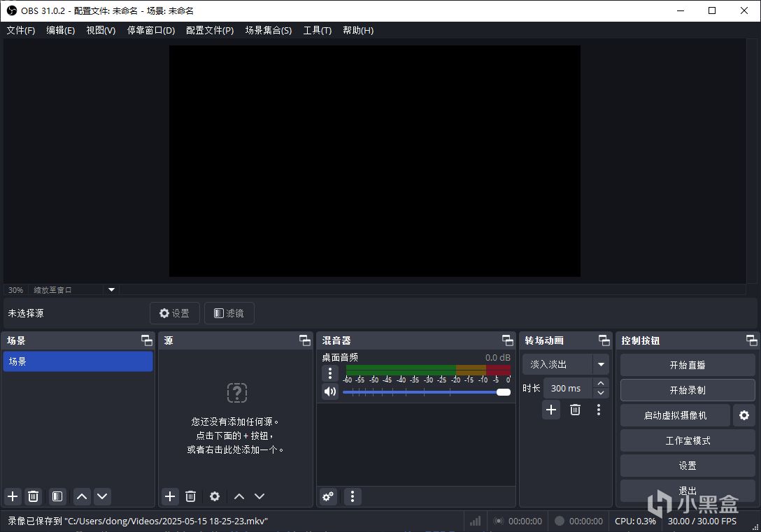Undock the 场景 panel
Screen dimensions: 761x532
(147, 340)
